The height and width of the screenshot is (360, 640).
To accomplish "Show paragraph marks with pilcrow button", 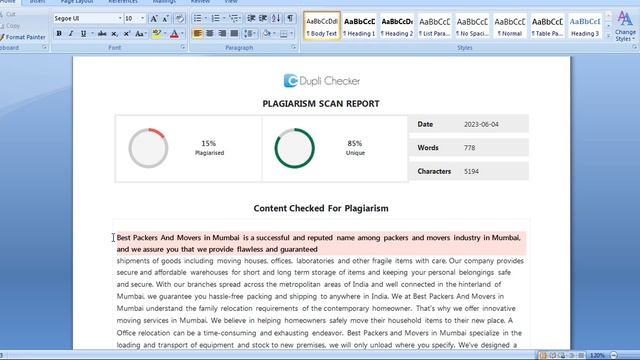I will [290, 18].
